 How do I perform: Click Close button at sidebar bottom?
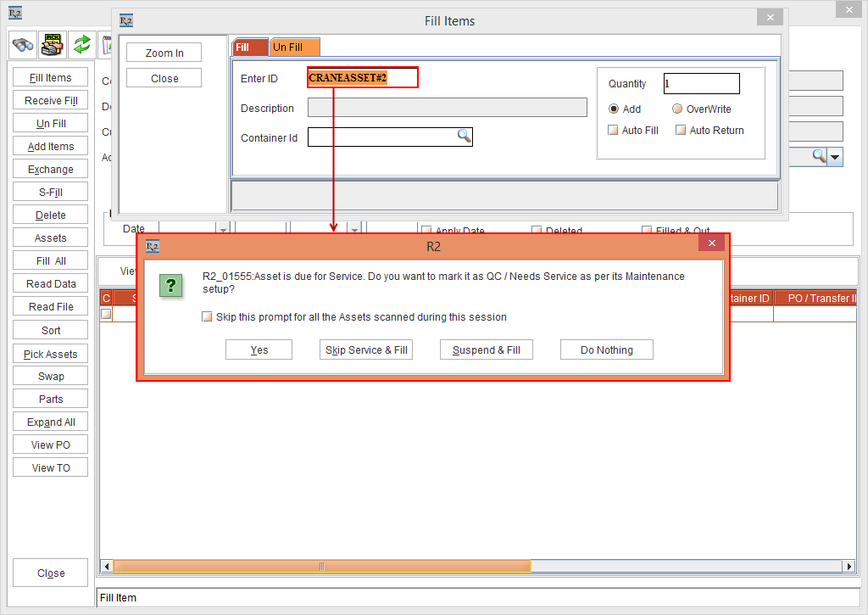pyautogui.click(x=50, y=573)
